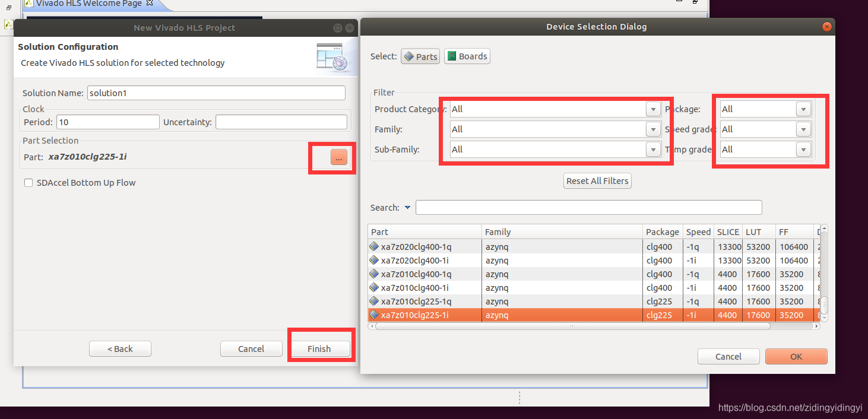Select part row xa7z010clg225-1q
Image resolution: width=868 pixels, height=419 pixels.
[x=594, y=301]
